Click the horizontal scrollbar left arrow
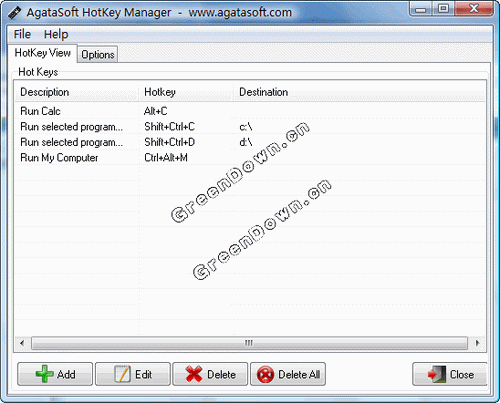500x403 pixels. (x=22, y=343)
